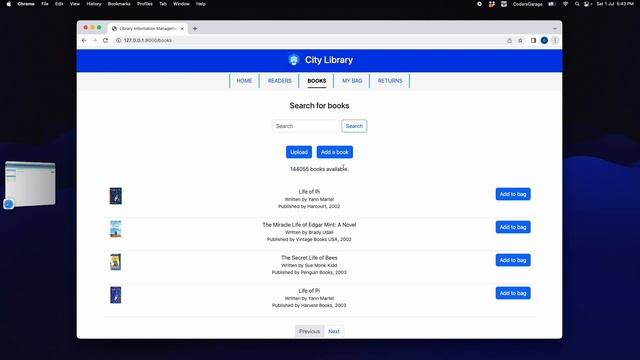
Task: Click the browser forward arrow
Action: pos(95,40)
